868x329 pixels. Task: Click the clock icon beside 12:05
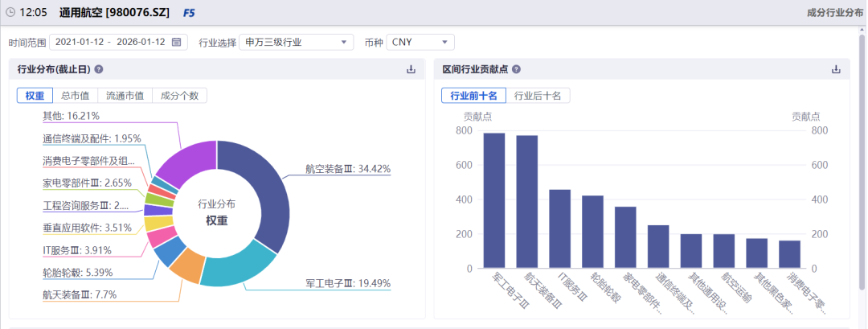10,13
